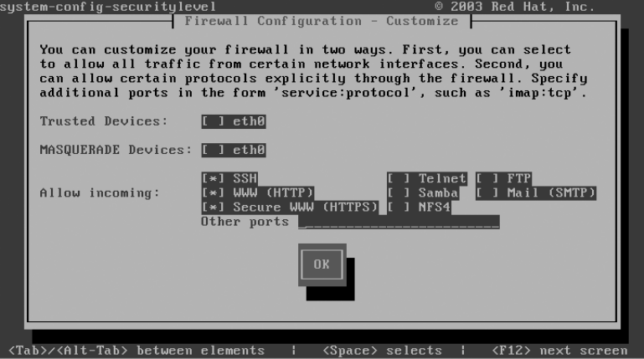This screenshot has width=644, height=359.
Task: Check the NFS4 incoming option
Action: tap(419, 208)
